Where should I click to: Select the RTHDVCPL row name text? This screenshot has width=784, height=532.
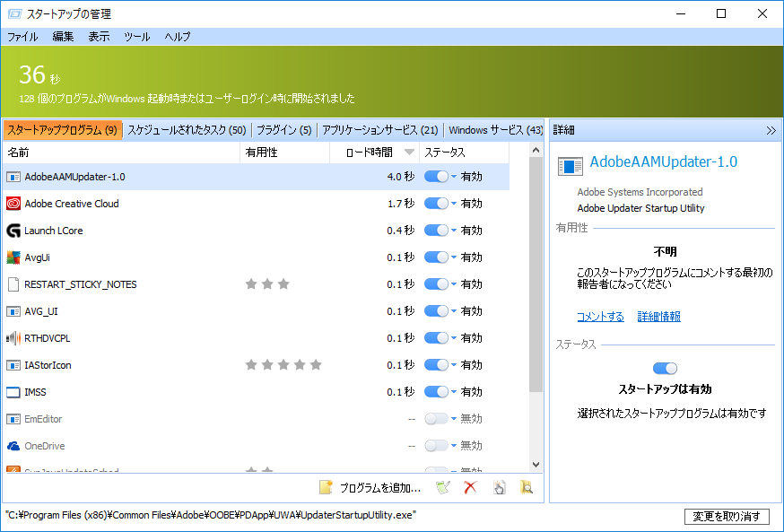point(48,338)
